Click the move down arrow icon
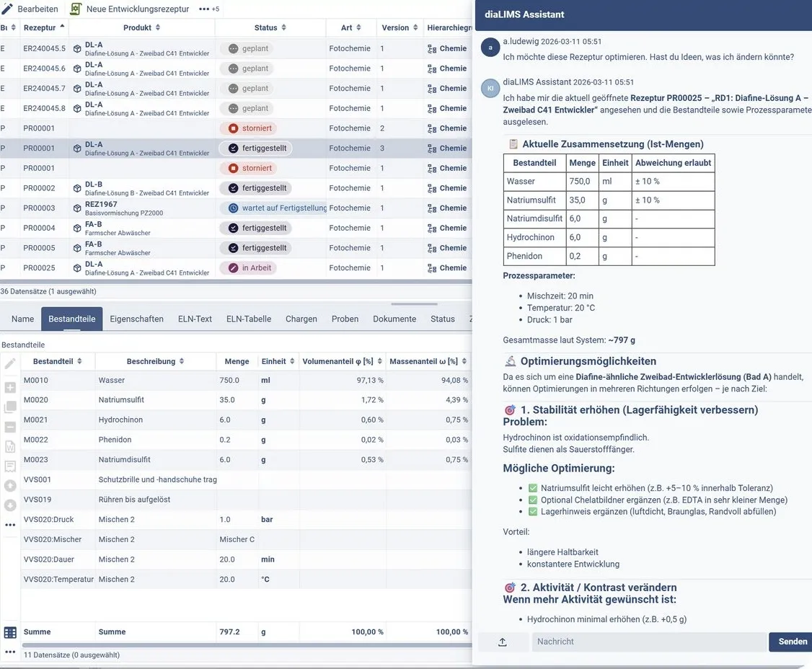The width and height of the screenshot is (812, 669). point(10,505)
